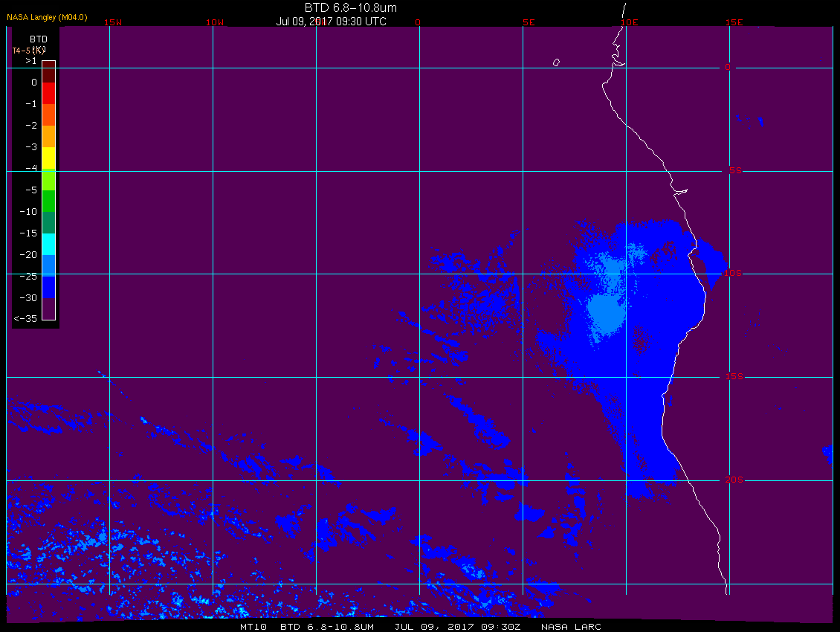Click the '-10' legend scale value
Screen dimensions: 840x632
click(28, 212)
